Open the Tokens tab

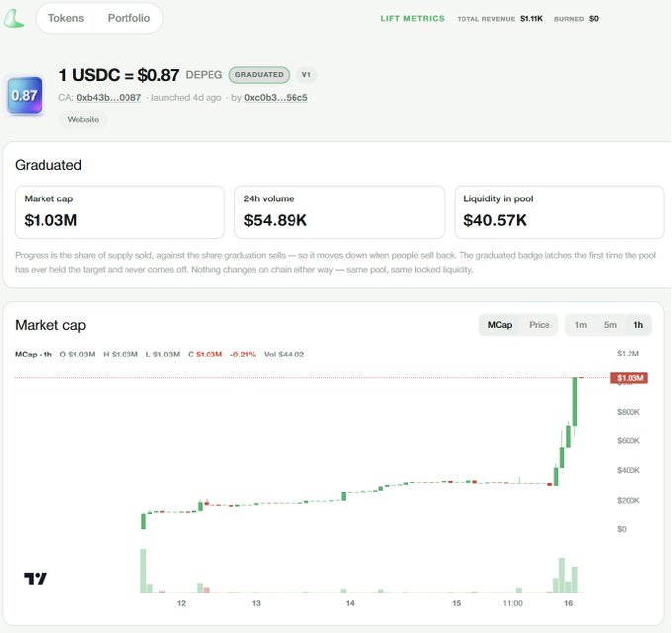[x=66, y=18]
